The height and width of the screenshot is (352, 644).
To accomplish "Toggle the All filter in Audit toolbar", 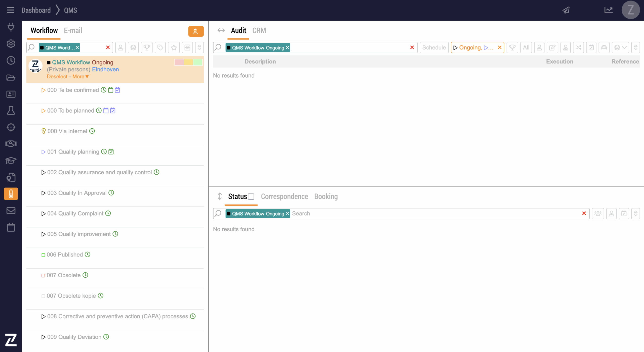I will click(526, 47).
